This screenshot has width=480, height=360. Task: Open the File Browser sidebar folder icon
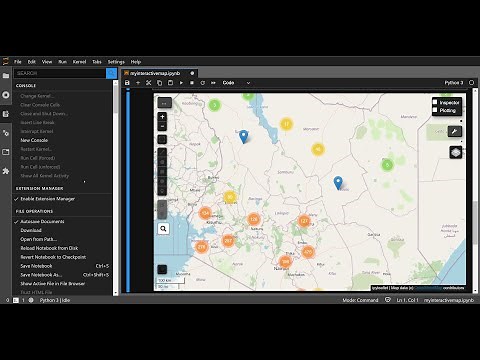coord(6,76)
